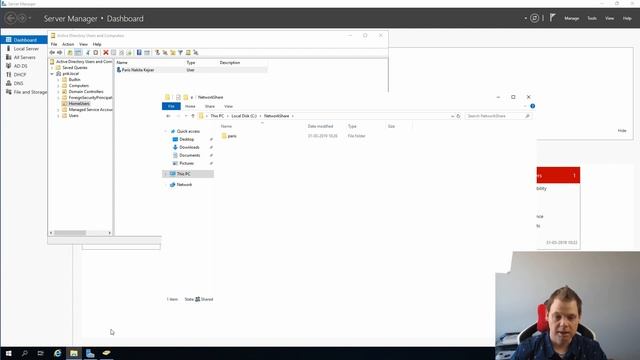Open the Server Manager Tools menu
The height and width of the screenshot is (360, 640).
[592, 18]
